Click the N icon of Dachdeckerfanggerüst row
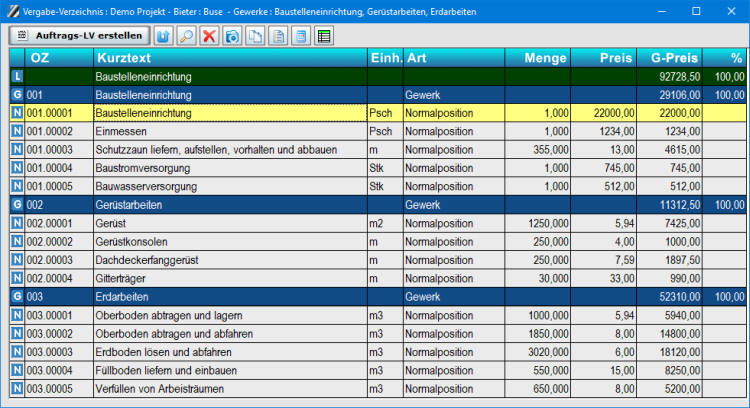 point(17,260)
